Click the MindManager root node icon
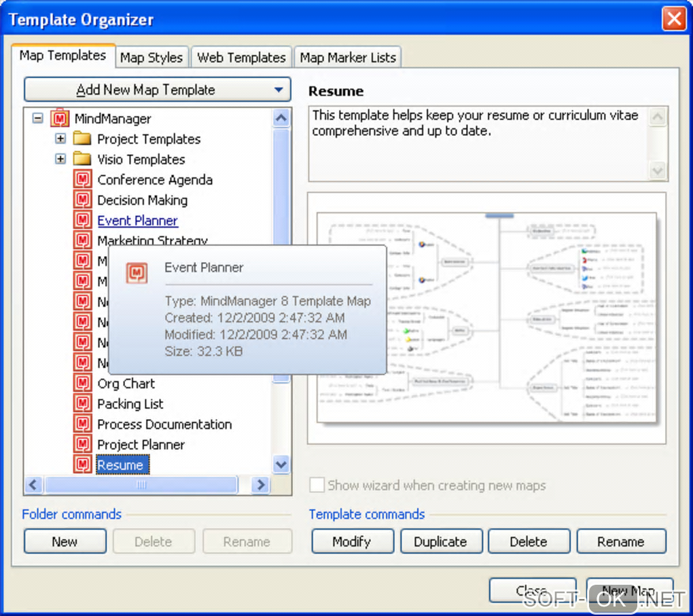Screen dimensions: 693x616 (60, 118)
